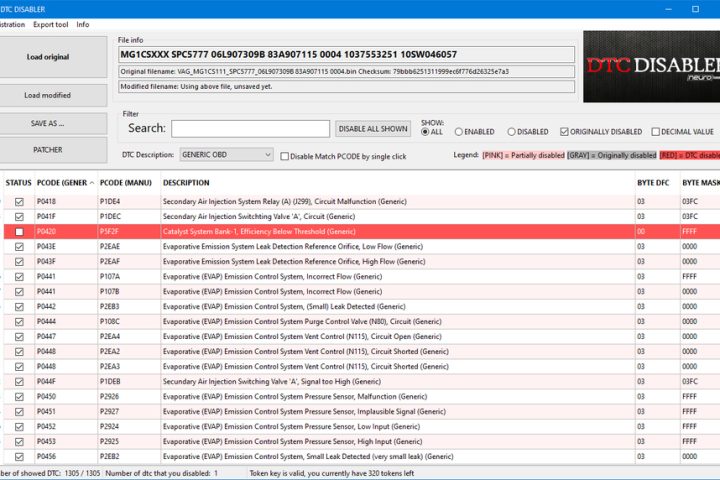Screen dimensions: 720x480
Task: Toggle Disable Match PCODE by single click
Action: 285,156
